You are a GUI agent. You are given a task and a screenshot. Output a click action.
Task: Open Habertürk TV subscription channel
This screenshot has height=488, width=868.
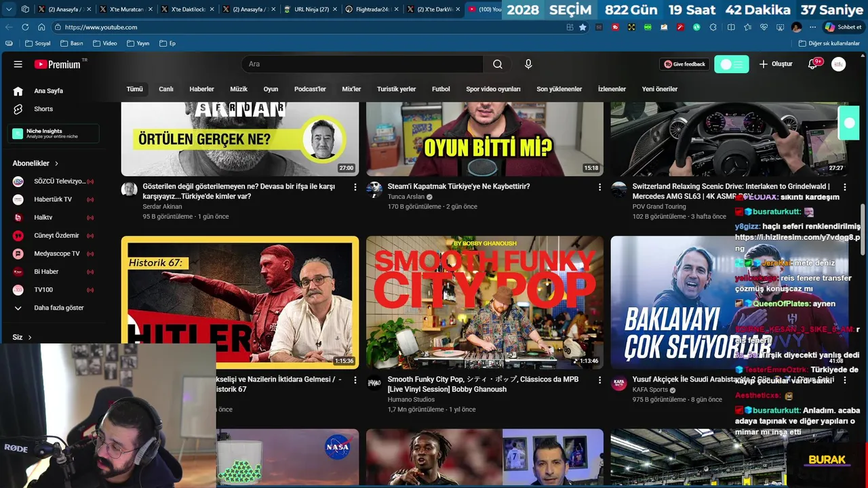click(54, 199)
